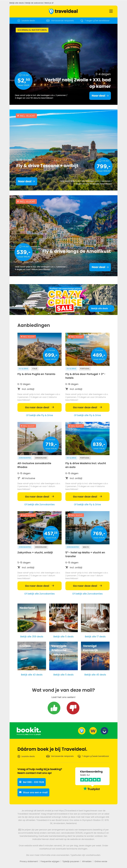Click the Privacy statement footer link
The height and width of the screenshot is (868, 127).
tap(29, 861)
